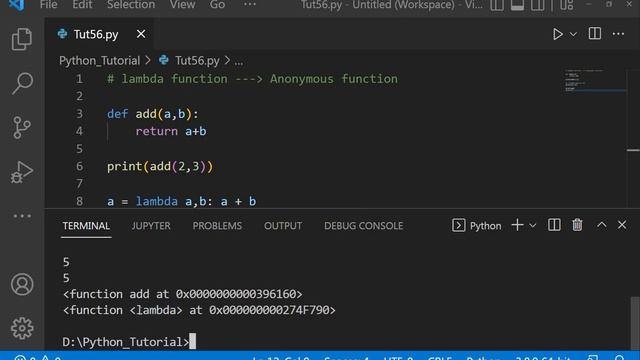Click the VS Code logo in title bar
Viewport: 640px width, 360px height.
tap(16, 5)
